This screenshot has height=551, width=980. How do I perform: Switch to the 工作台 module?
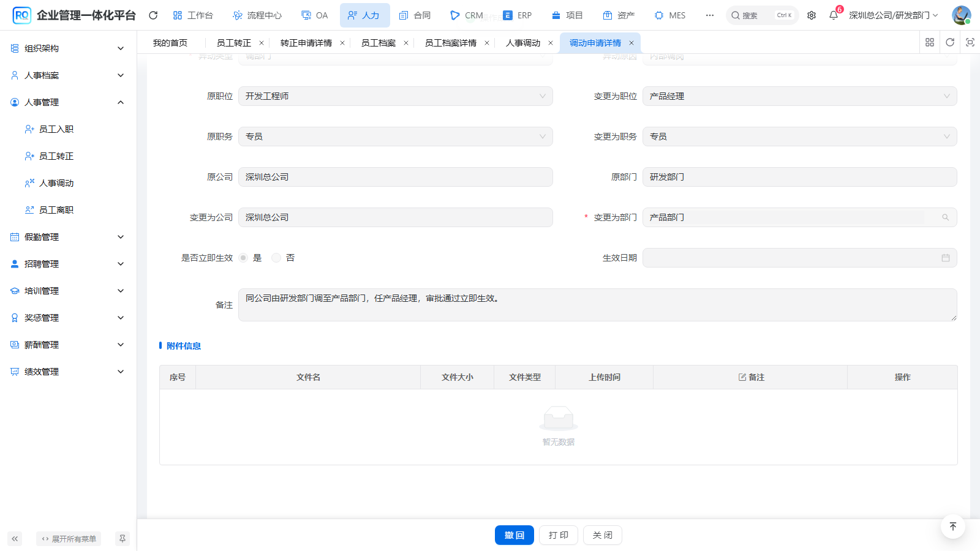[x=193, y=15]
